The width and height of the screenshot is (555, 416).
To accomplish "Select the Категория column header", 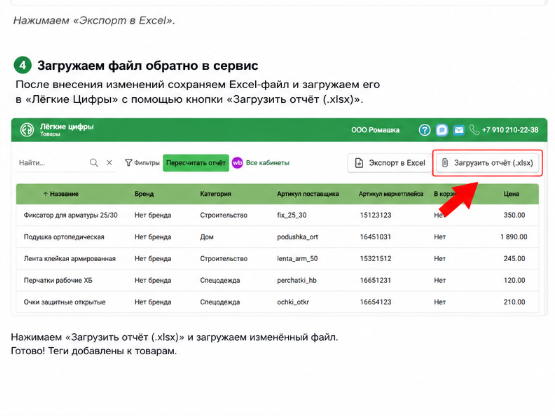I will click(x=216, y=194).
